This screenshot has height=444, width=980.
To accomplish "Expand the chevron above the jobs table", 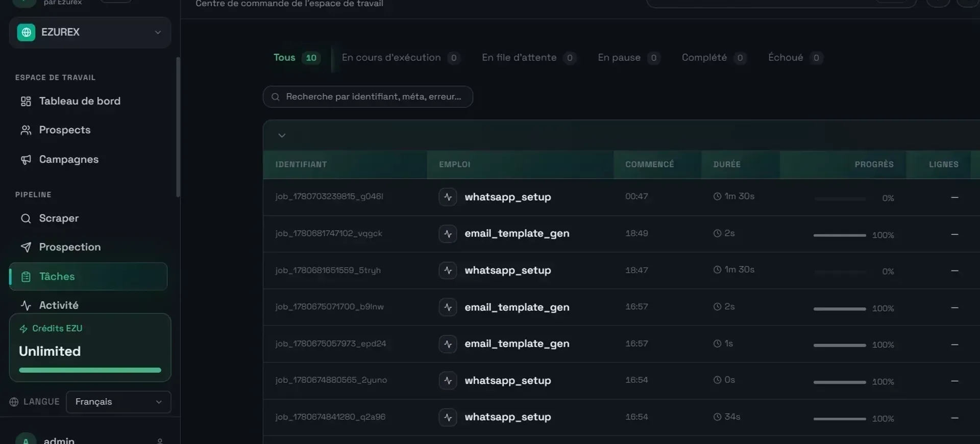I will coord(282,135).
